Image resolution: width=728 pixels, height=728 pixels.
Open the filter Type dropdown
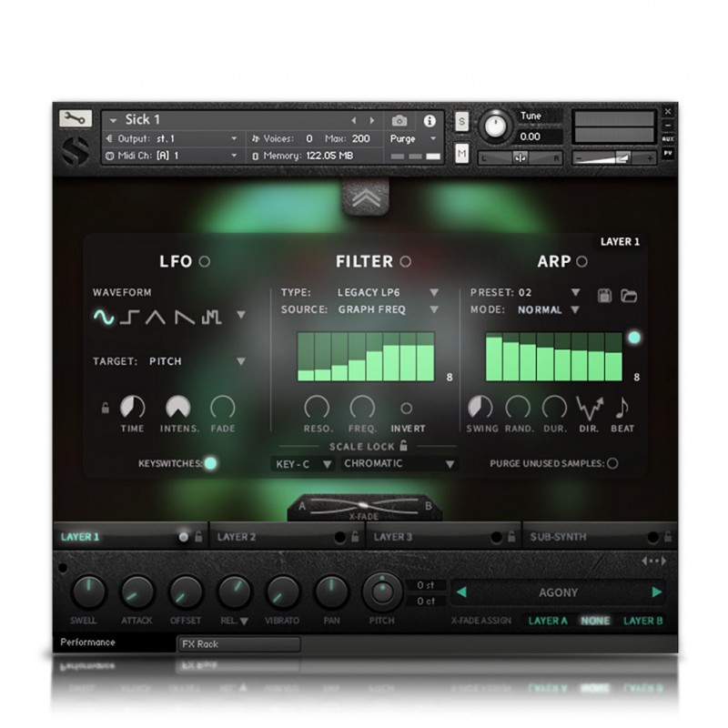[x=433, y=293]
